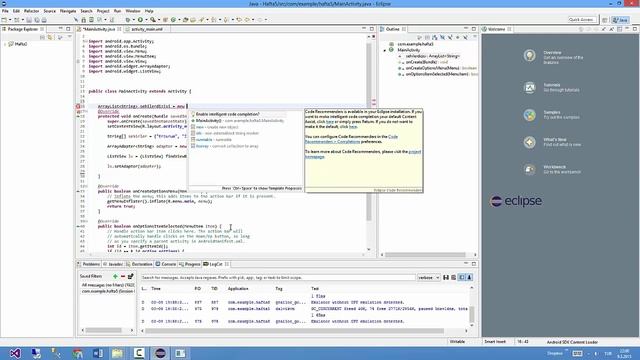Select the Java perspective button
640x360 pixels.
[x=620, y=20]
